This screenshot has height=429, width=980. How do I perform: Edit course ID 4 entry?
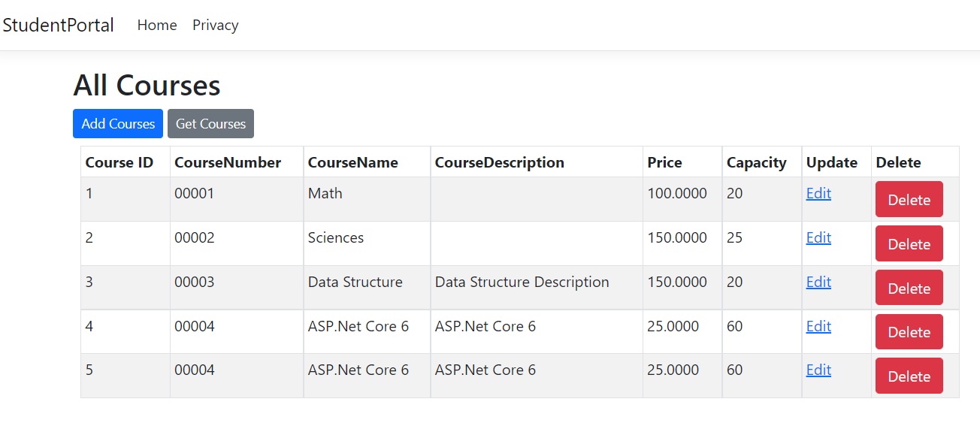pos(818,326)
